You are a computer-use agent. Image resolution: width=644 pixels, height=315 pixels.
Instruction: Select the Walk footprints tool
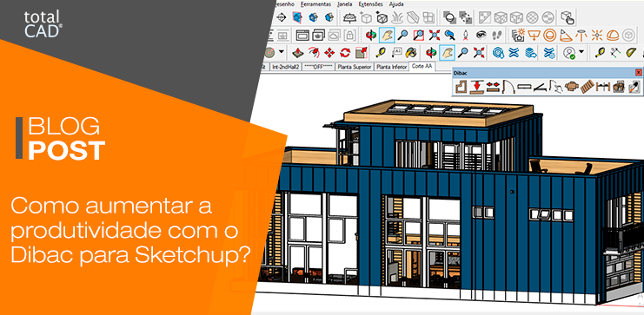coord(496,35)
